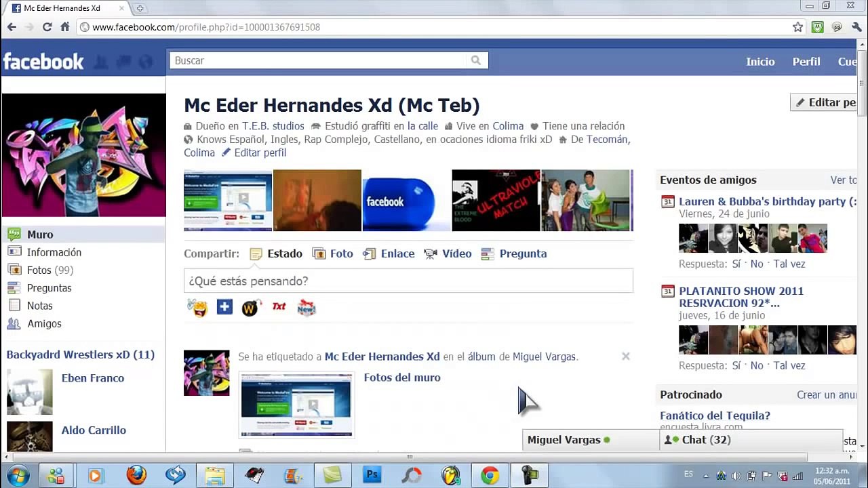
Task: Show hidden system tray icons arrow
Action: click(707, 476)
